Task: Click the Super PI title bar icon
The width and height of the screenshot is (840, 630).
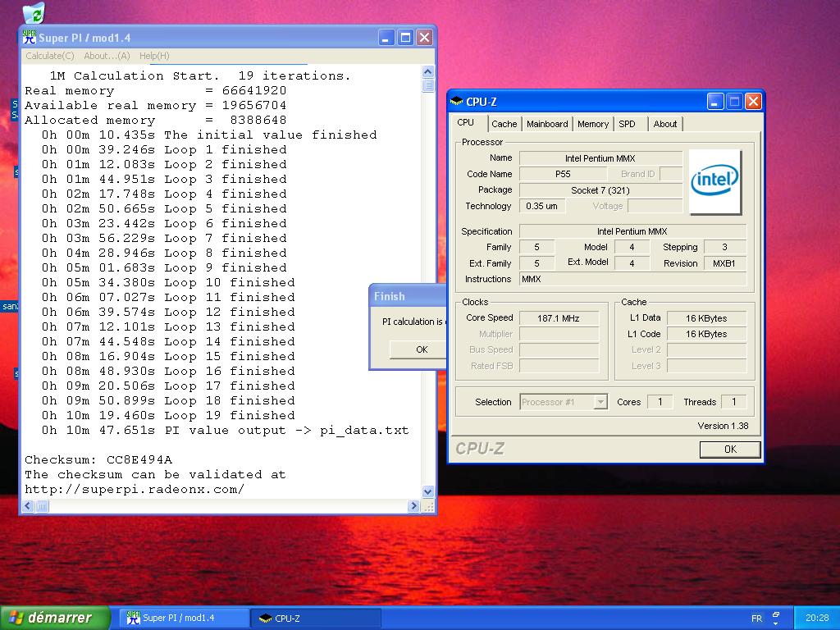Action: point(30,38)
